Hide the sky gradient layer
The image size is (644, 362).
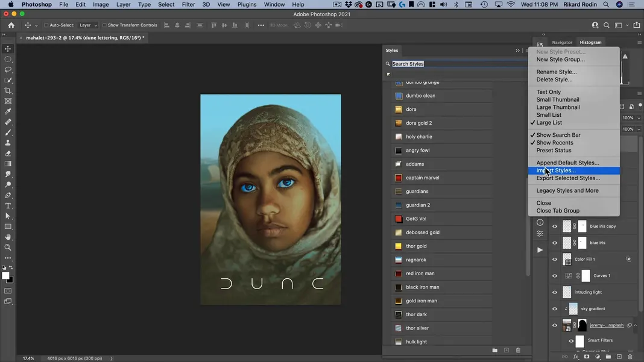point(555,308)
